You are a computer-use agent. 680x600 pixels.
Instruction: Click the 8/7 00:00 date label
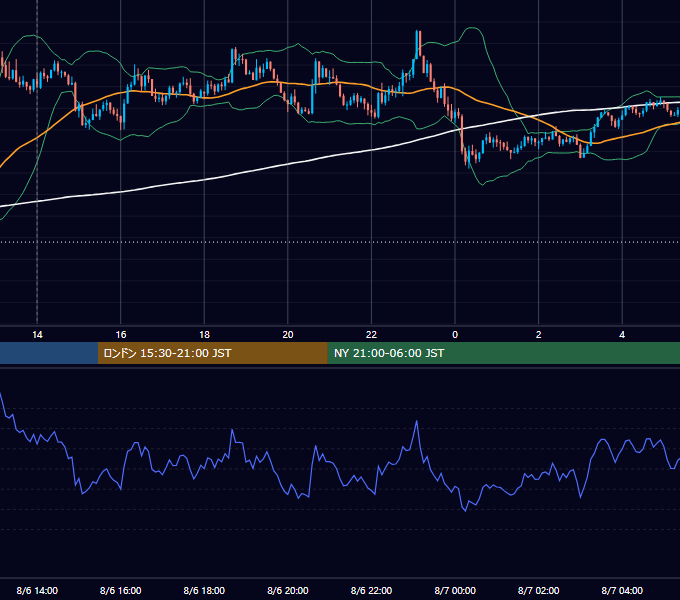455,591
